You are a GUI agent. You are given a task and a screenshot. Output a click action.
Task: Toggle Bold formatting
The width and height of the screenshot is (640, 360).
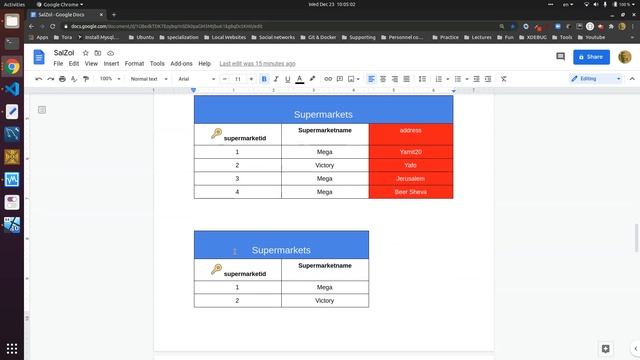tap(264, 79)
